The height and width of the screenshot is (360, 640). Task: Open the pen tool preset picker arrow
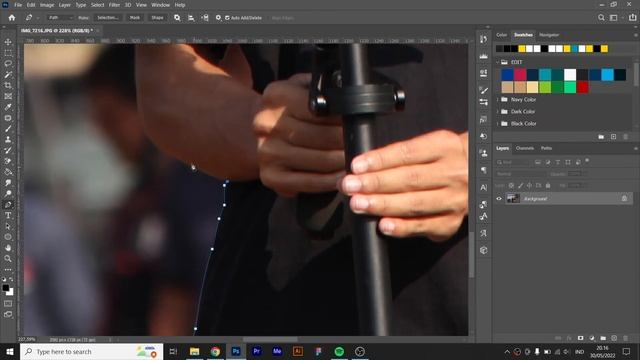38,18
